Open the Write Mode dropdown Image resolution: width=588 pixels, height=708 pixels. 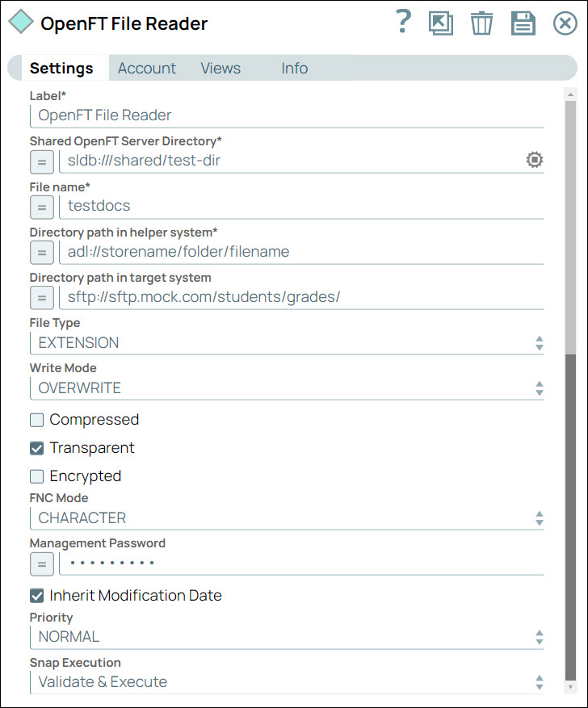coord(539,388)
